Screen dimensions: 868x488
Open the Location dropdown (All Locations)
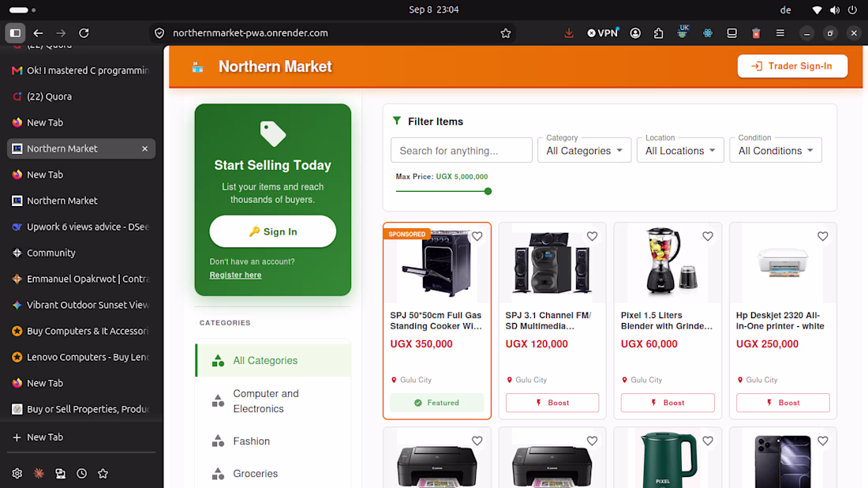679,151
